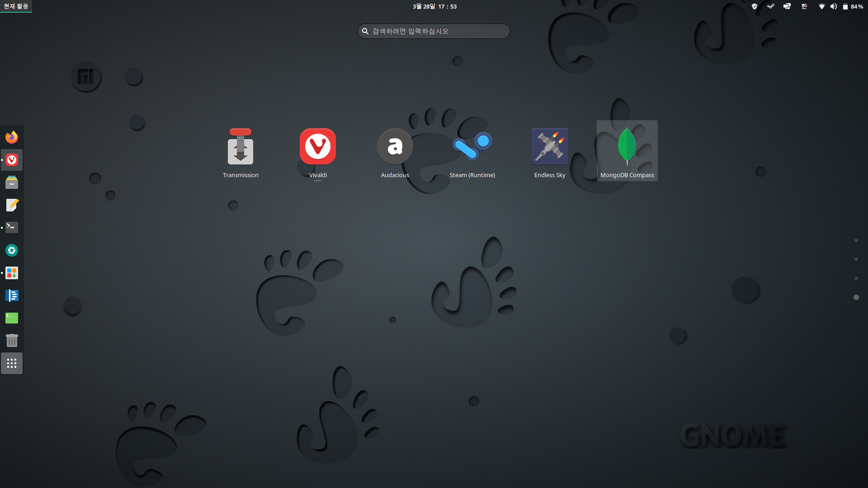Expand system menu via battery indicator

(853, 6)
